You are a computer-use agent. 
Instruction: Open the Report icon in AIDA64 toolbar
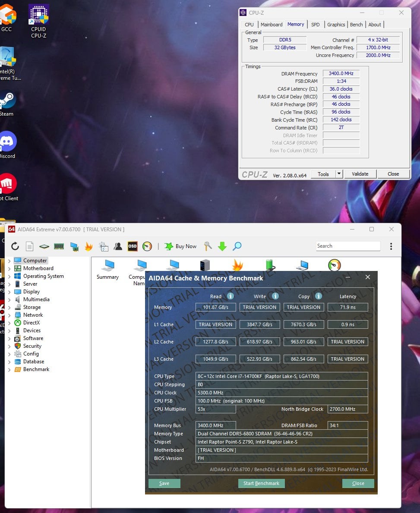click(x=29, y=246)
